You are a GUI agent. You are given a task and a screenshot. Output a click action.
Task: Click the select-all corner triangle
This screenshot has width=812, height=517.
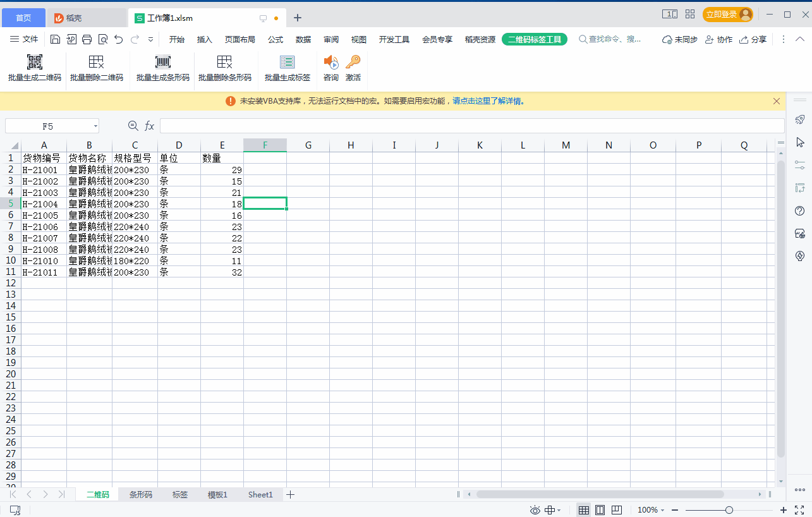point(13,145)
